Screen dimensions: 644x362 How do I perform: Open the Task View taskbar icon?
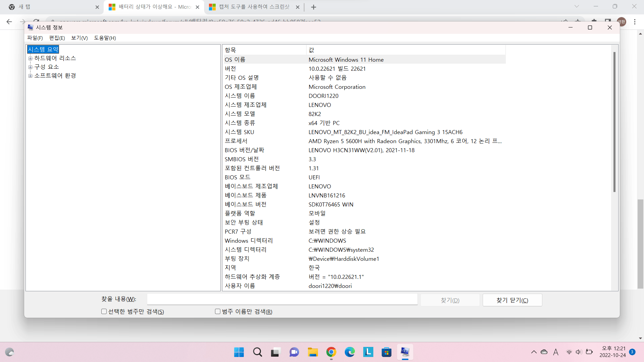(275, 352)
